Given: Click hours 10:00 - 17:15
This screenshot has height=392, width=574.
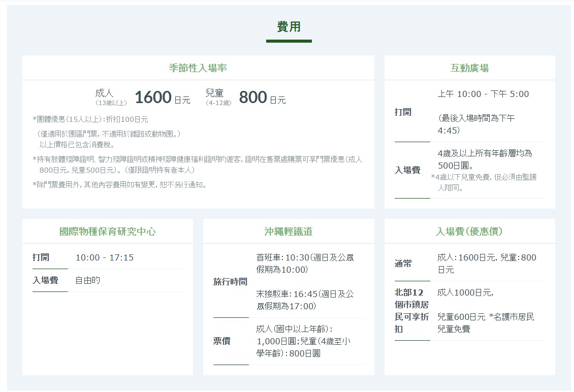Looking at the screenshot, I should click(x=105, y=257).
